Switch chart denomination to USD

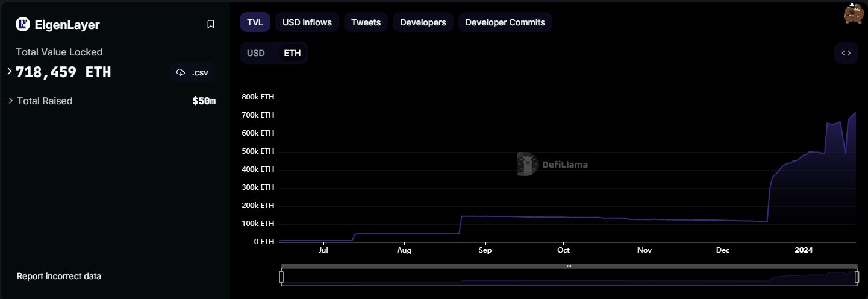[x=256, y=53]
